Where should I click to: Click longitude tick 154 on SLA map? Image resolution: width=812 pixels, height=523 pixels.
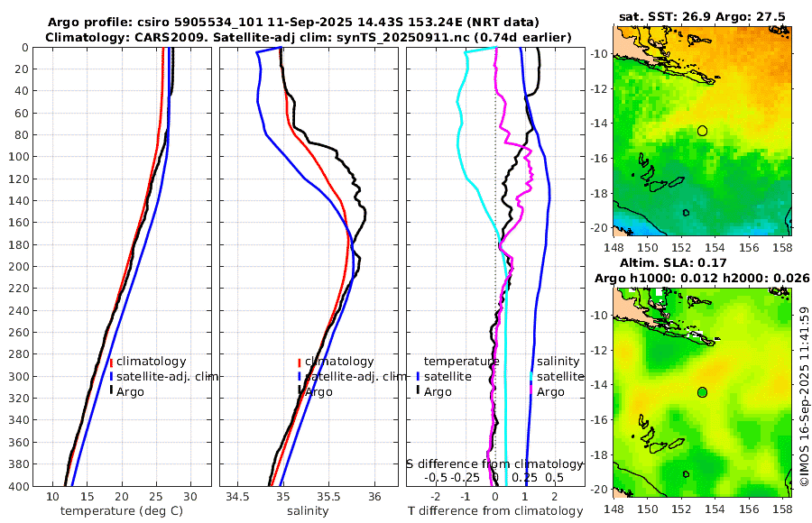[x=715, y=509]
